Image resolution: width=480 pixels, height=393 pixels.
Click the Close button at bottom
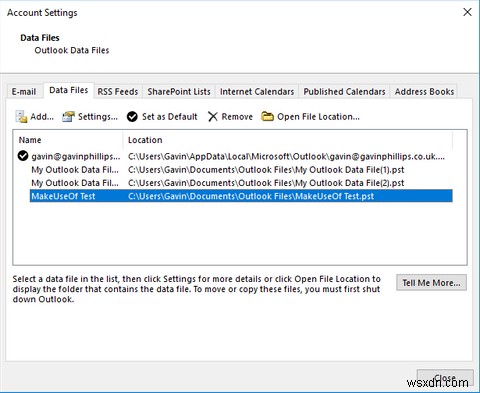pos(445,378)
